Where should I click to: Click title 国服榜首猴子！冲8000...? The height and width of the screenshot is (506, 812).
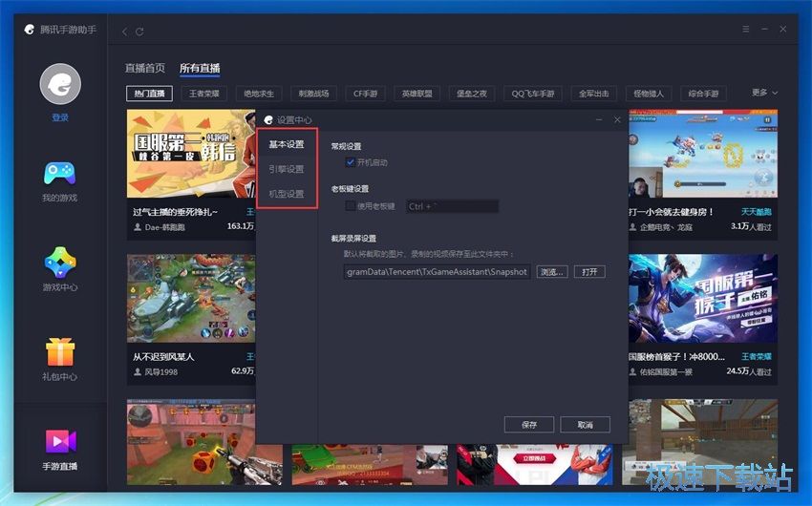coord(676,356)
